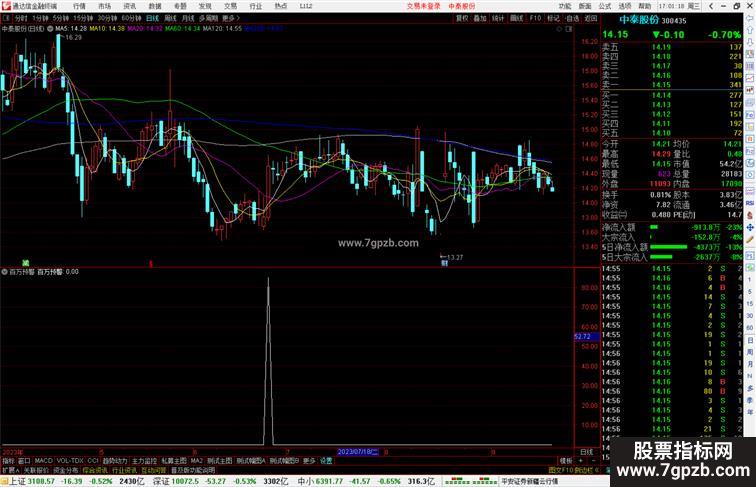Image resolution: width=756 pixels, height=487 pixels.
Task: Click the back arrow in title bar
Action: 711,6
